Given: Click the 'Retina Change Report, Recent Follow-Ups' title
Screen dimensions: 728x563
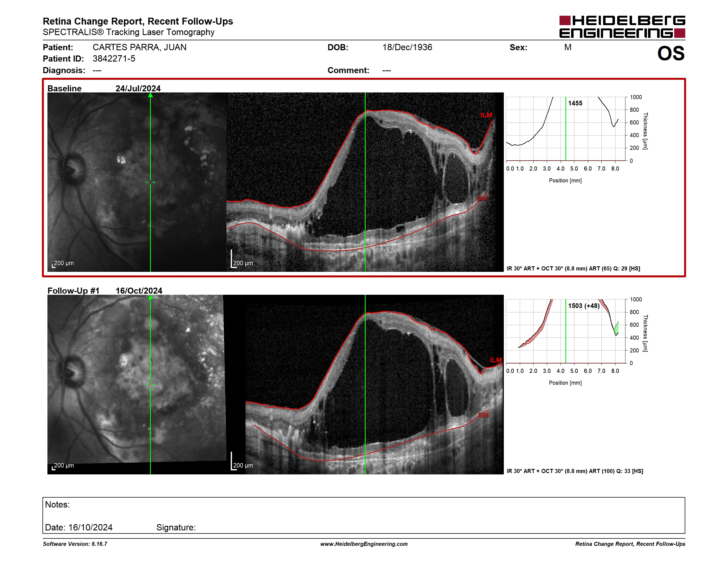Looking at the screenshot, I should coord(138,21).
